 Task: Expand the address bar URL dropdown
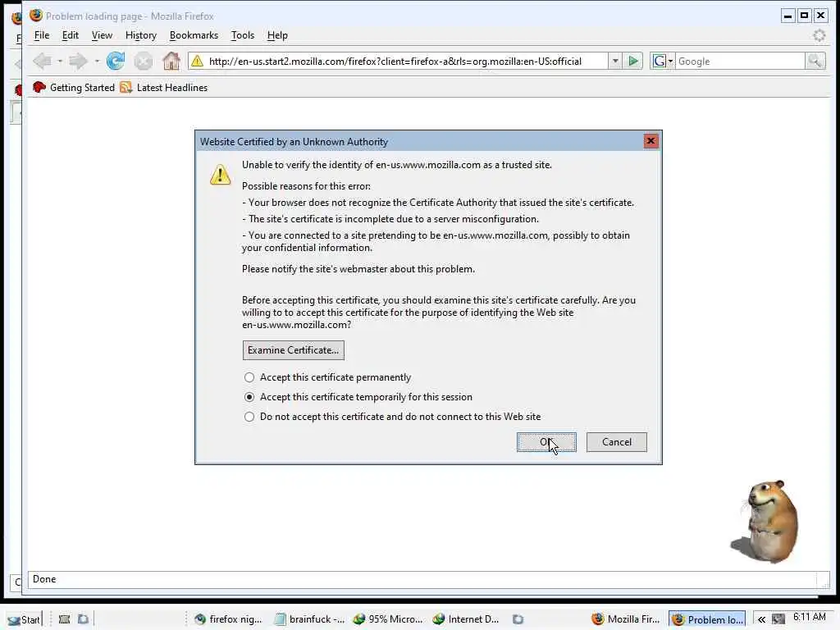point(615,61)
